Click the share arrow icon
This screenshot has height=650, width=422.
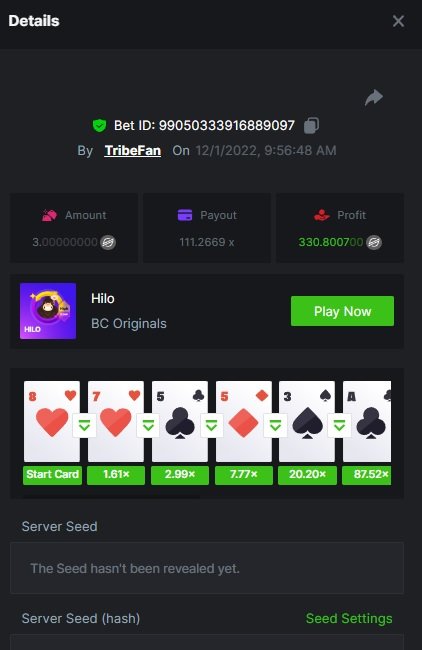click(x=373, y=98)
